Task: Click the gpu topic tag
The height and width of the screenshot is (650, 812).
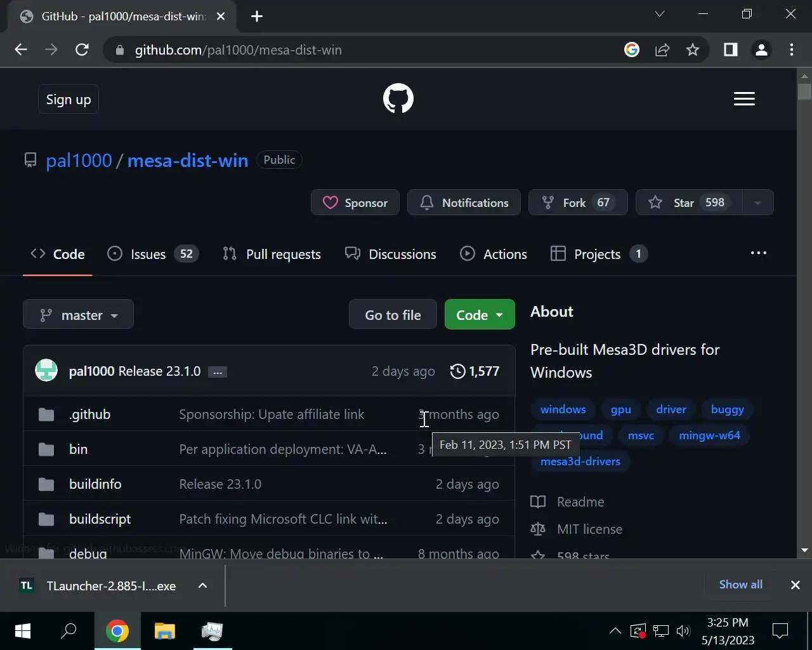Action: click(x=621, y=409)
